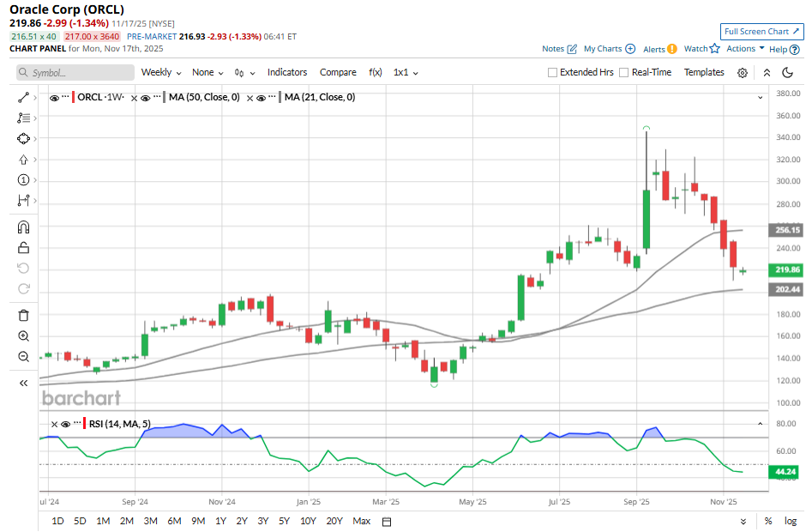
Task: Delete drawings with the trash icon
Action: 23,315
